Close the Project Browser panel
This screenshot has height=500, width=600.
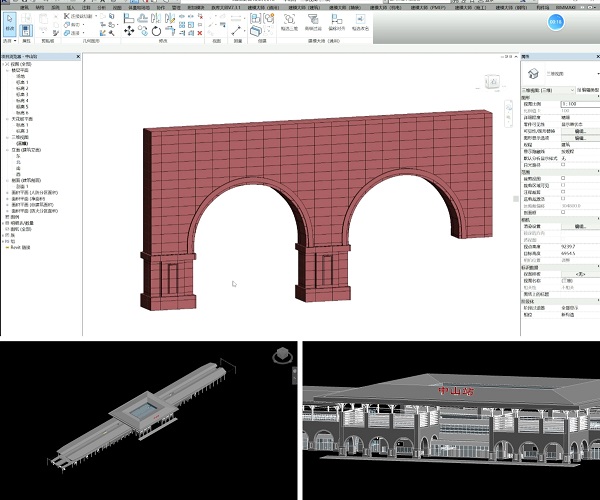coord(78,57)
